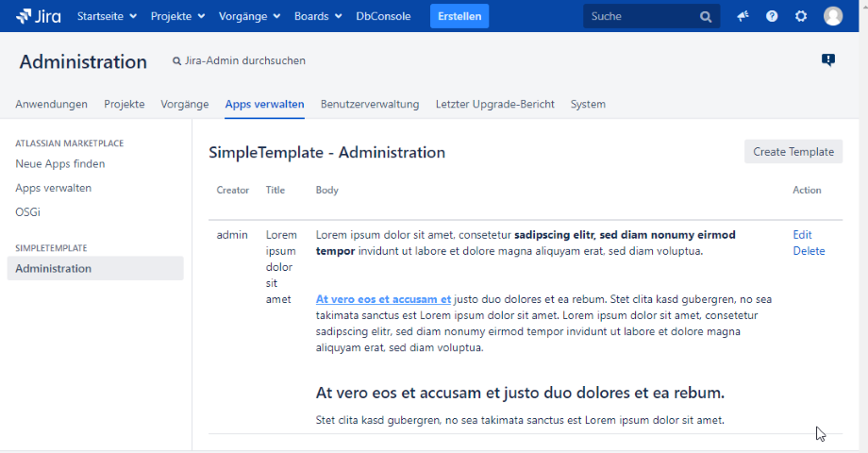Click the bold 'sadipscing elitr, sed diam nonumy eirmod' text
Image resolution: width=868 pixels, height=453 pixels.
(625, 235)
